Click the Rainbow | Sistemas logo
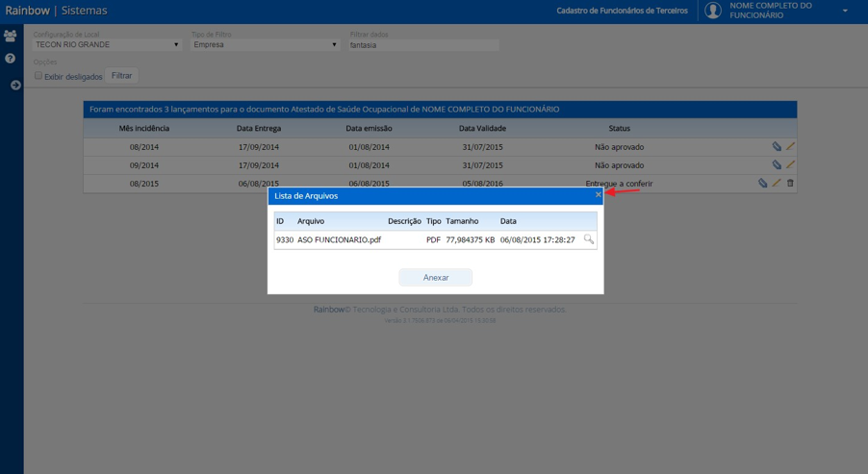Viewport: 868px width, 474px height. tap(56, 11)
